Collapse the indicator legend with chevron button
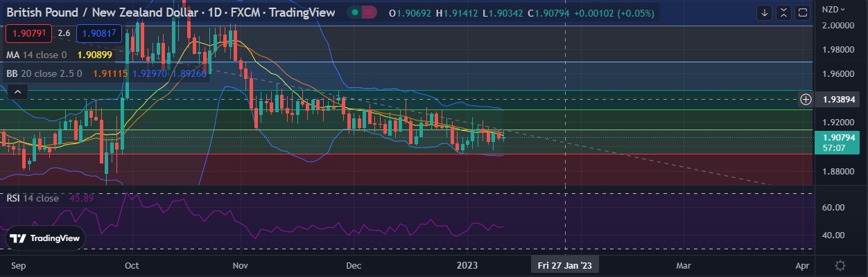Screen dimensions: 868x277 (19, 91)
